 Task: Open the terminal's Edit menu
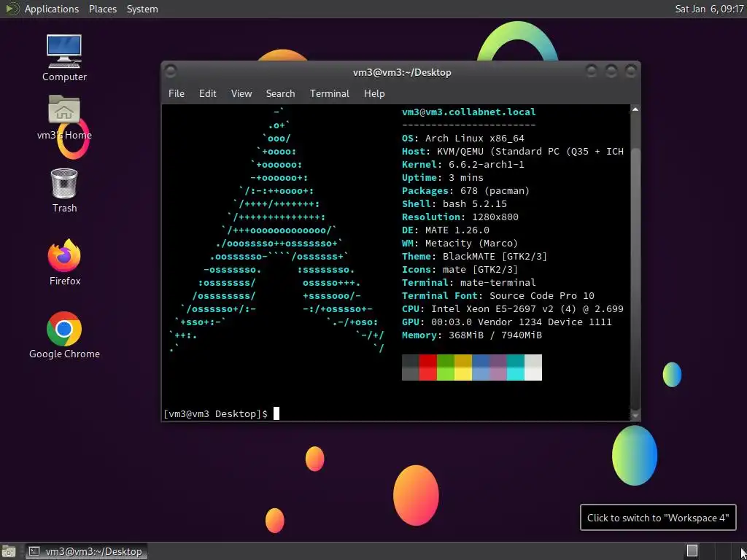(x=207, y=93)
